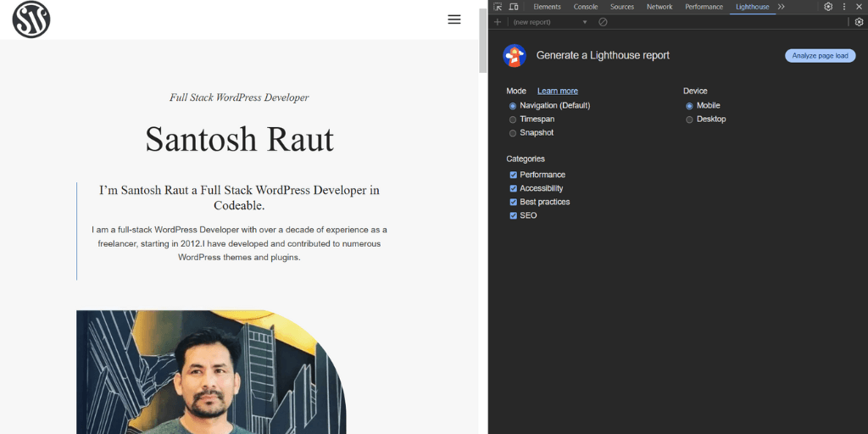Screen dimensions: 868x434
Task: Click the Lighthouse lighthouse logo
Action: (515, 55)
